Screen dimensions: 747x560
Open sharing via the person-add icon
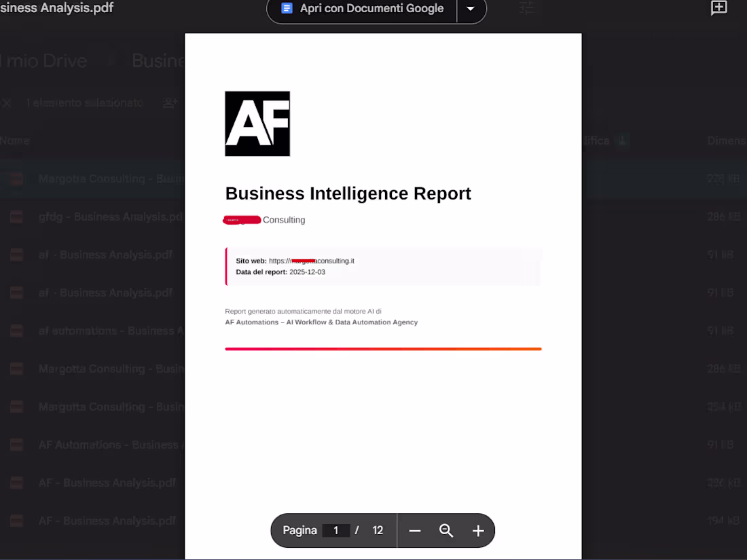[169, 102]
